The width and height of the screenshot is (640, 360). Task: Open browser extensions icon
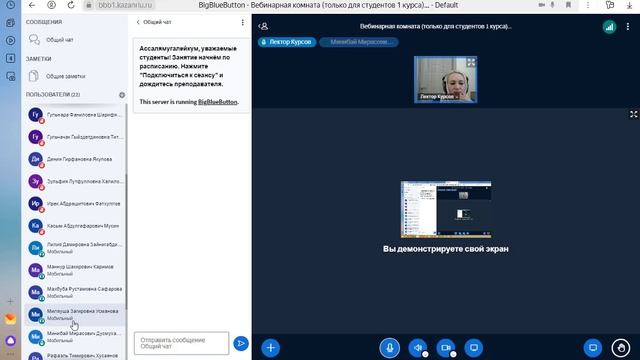point(610,5)
